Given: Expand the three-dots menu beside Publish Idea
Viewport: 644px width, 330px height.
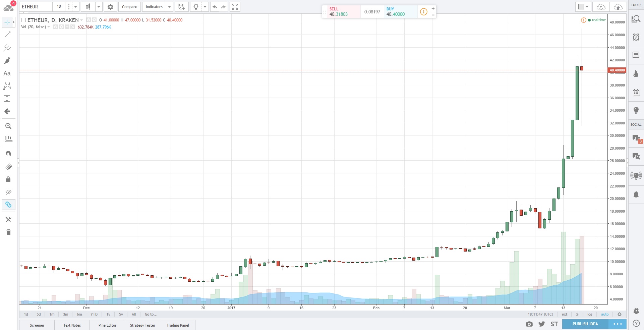Looking at the screenshot, I should pos(618,324).
